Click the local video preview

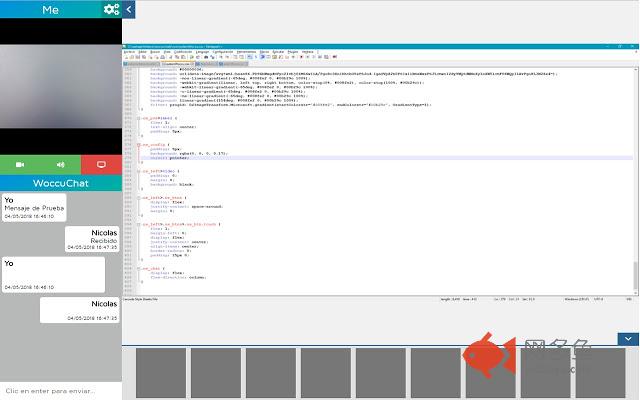tap(61, 87)
